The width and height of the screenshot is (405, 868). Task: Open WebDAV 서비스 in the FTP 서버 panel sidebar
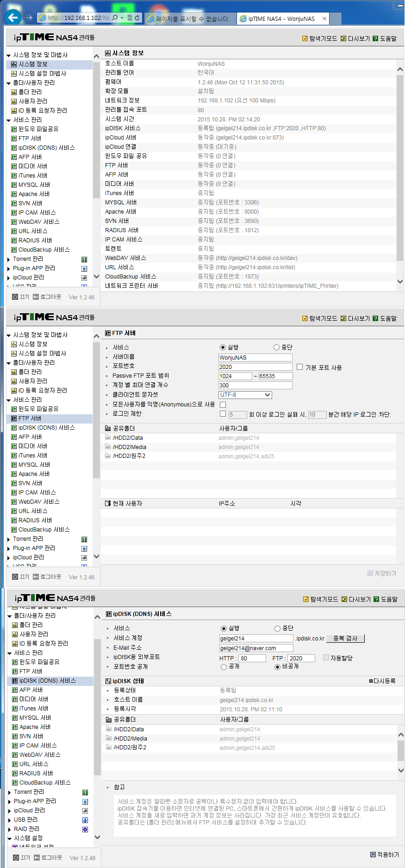click(x=39, y=501)
